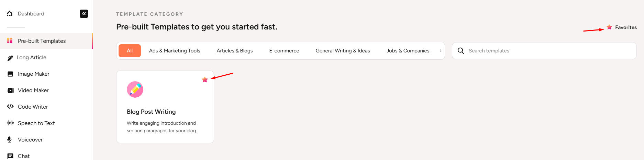The height and width of the screenshot is (160, 644).
Task: Click the Voiceover microphone icon
Action: click(10, 139)
